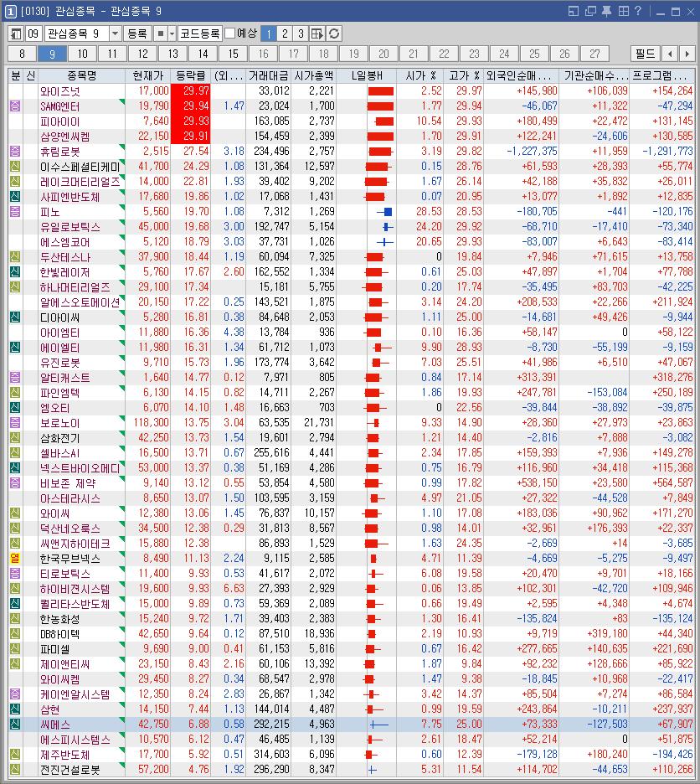This screenshot has height=784, width=700.
Task: Switch to group tab 15
Action: tap(233, 54)
